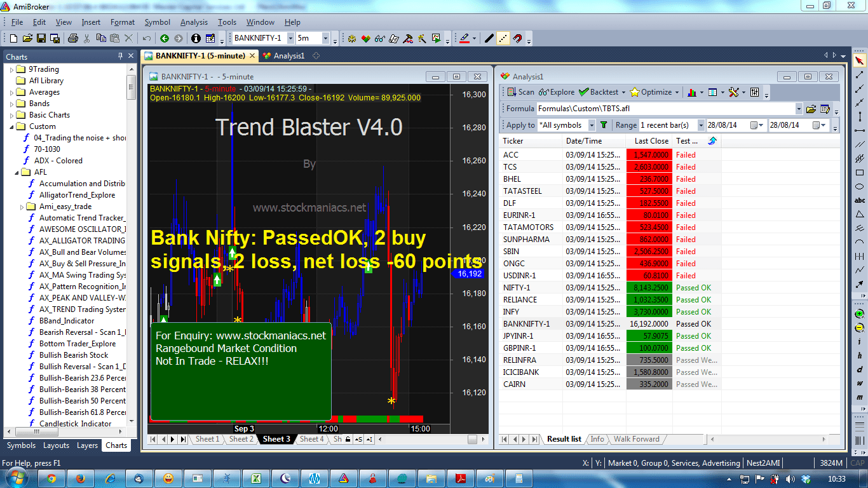Open the 5m interval dropdown
This screenshot has width=868, height=488.
[325, 38]
